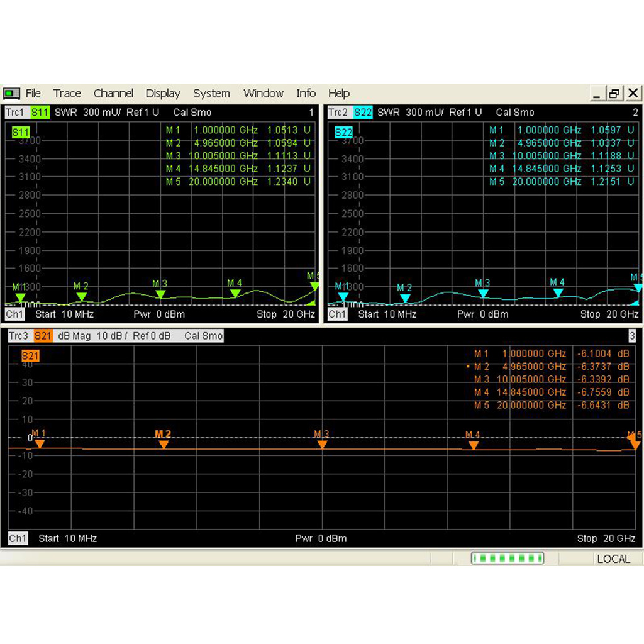Image resolution: width=644 pixels, height=644 pixels.
Task: Open the Info menu
Action: (x=306, y=94)
